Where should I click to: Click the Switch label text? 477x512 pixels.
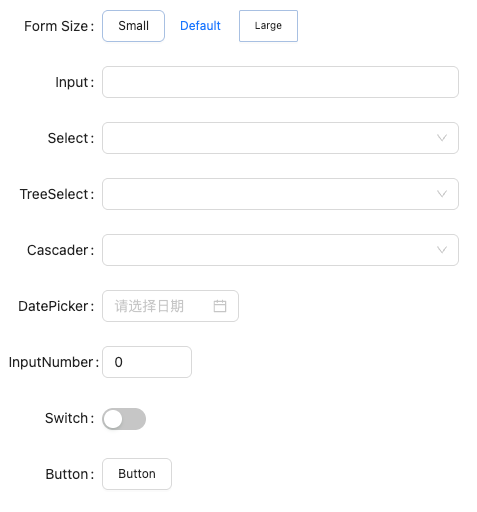[66, 418]
